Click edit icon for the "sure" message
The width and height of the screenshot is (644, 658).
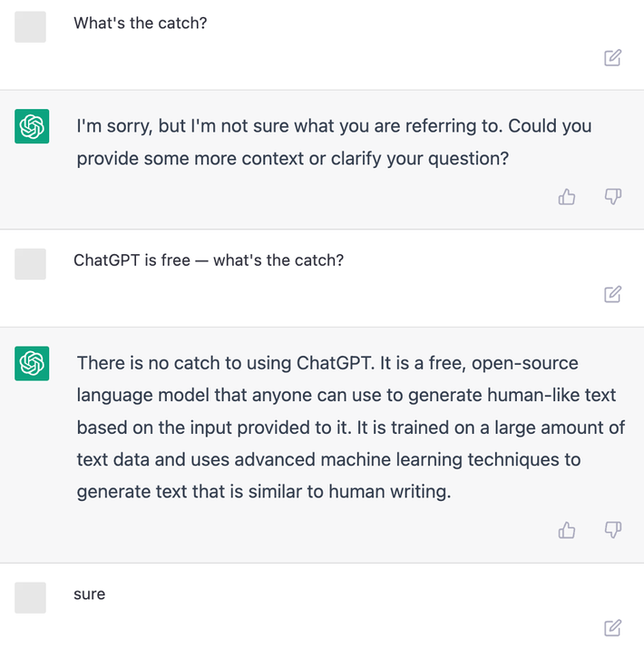tap(613, 627)
